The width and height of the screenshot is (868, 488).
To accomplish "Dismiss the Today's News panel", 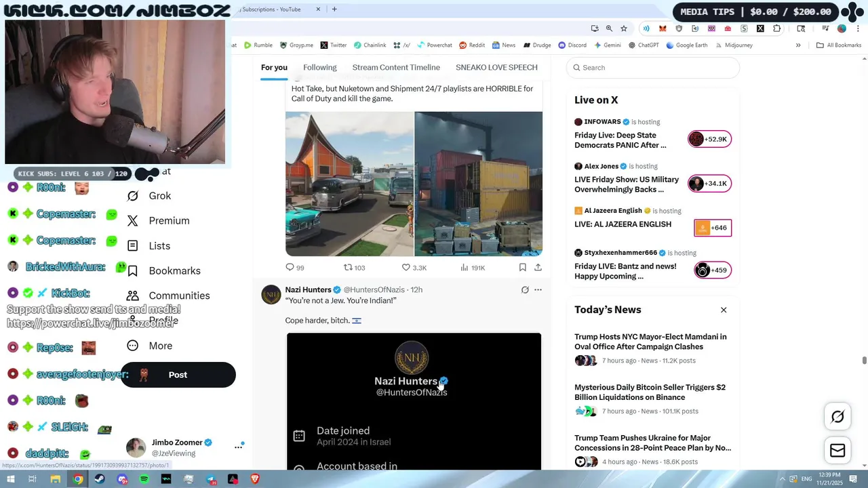I will (724, 310).
